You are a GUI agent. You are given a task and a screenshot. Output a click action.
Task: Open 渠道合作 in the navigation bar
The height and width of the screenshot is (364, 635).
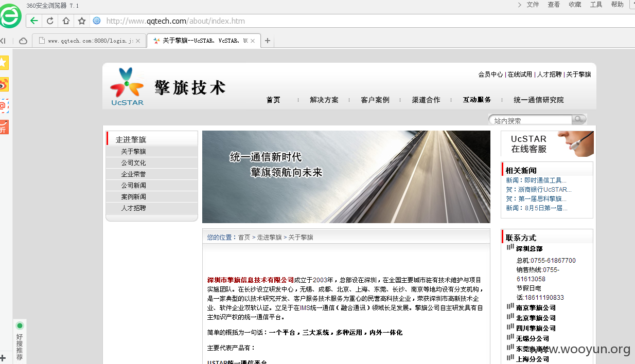click(426, 100)
